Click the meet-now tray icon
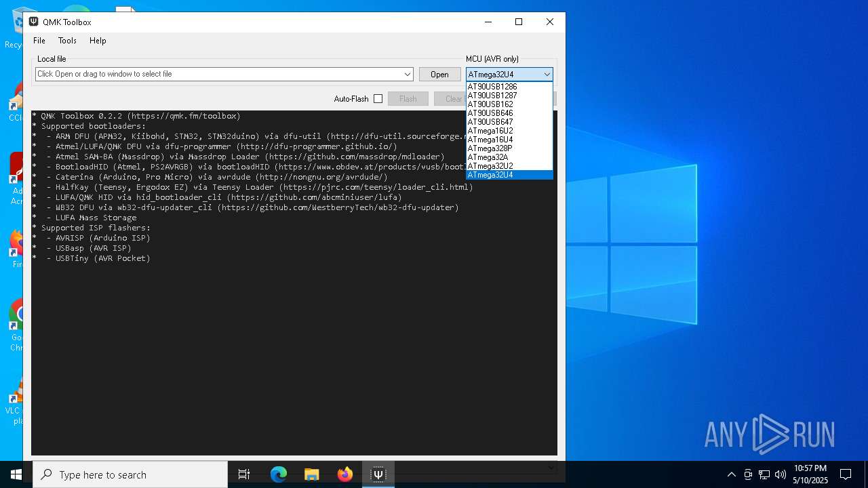This screenshot has width=868, height=488. 748,474
